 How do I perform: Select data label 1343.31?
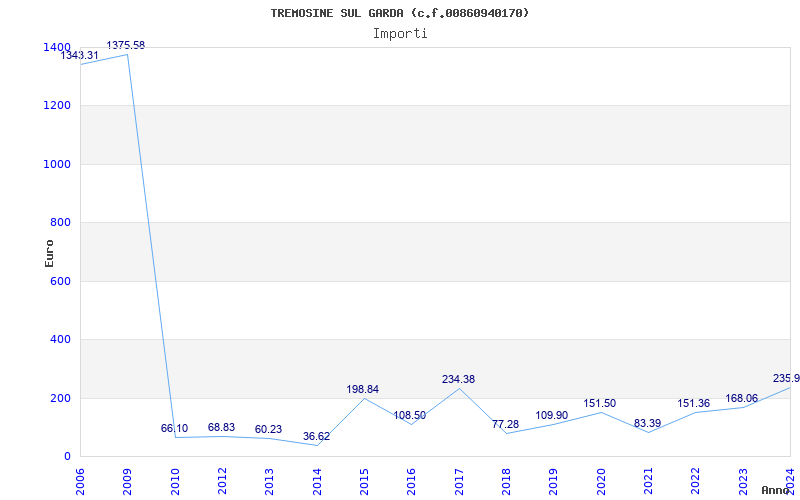[80, 55]
